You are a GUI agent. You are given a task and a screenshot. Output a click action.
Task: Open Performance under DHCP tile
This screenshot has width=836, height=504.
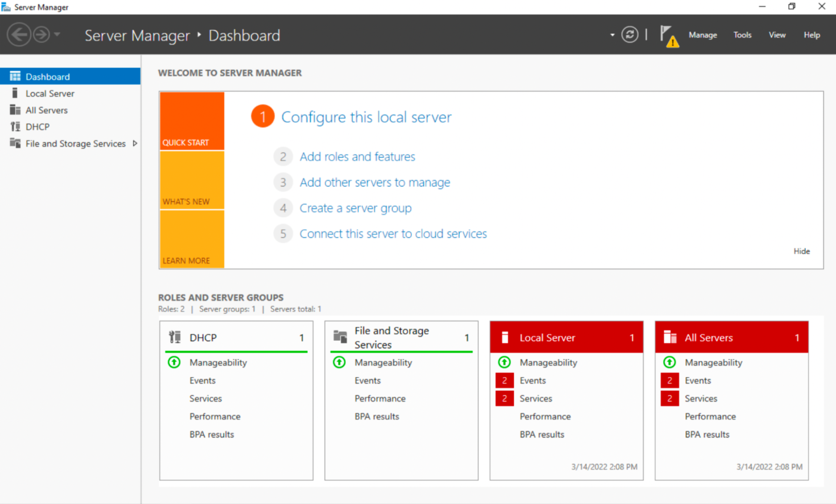[215, 416]
